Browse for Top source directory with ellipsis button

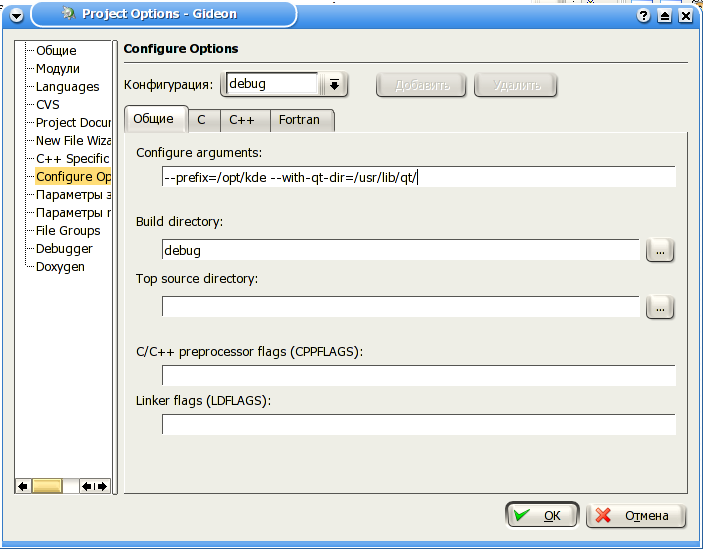click(660, 307)
